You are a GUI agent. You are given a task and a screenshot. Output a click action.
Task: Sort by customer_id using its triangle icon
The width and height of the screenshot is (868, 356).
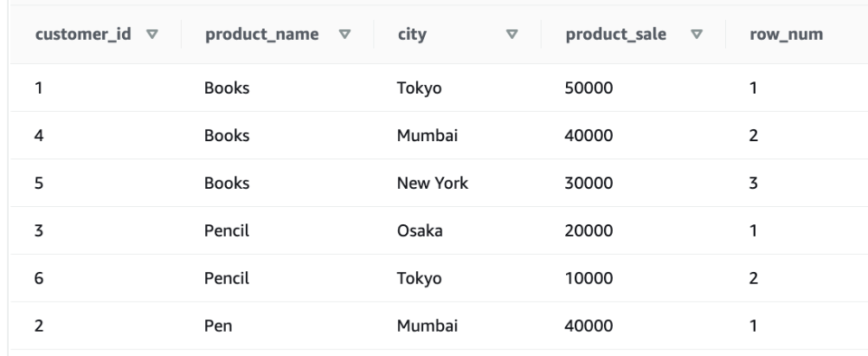[x=152, y=34]
